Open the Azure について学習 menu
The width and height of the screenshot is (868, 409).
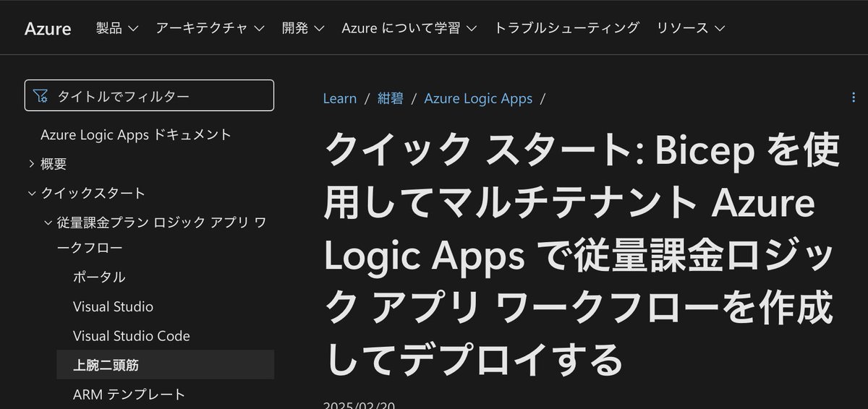409,28
